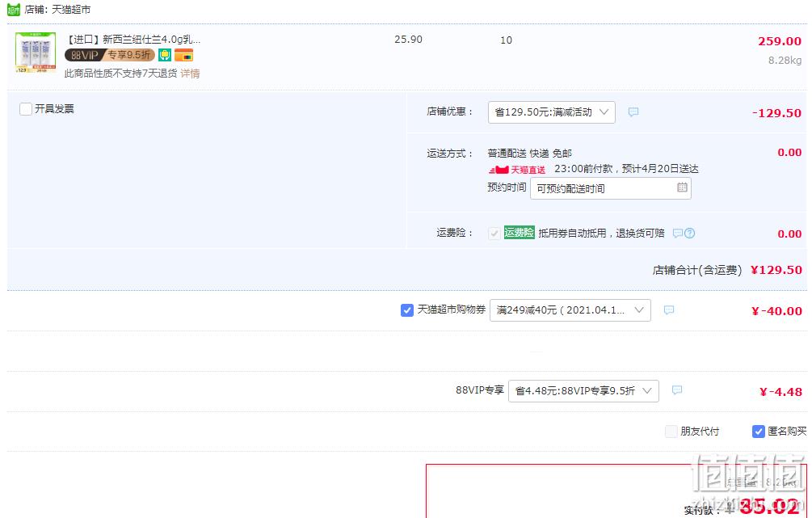
Task: Click the ¥-4.48 88VIP discount amount
Action: (x=780, y=392)
